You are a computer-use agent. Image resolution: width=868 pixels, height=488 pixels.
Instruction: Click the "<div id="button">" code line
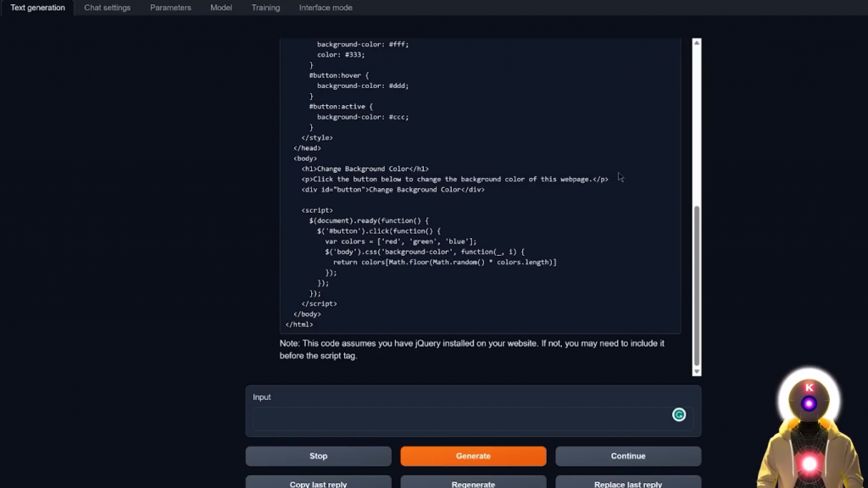[x=393, y=189]
